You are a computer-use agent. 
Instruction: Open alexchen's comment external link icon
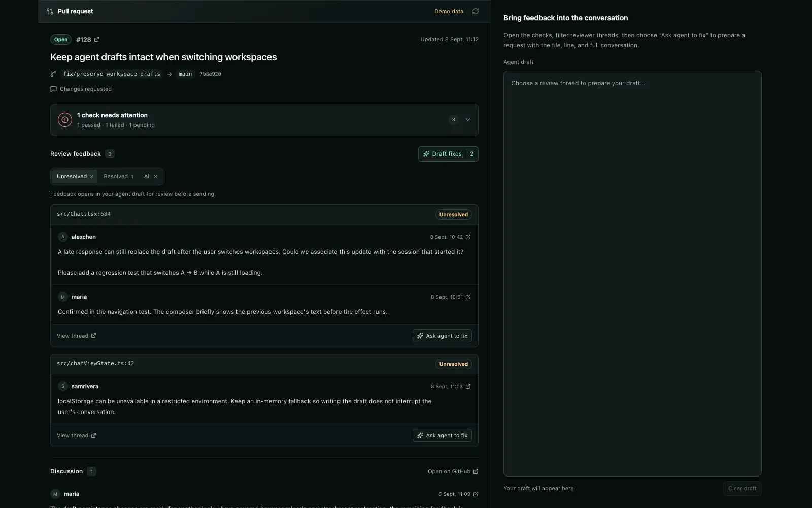(468, 237)
